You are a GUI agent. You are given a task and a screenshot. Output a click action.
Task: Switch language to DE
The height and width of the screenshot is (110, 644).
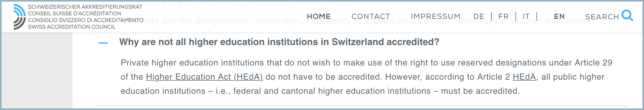click(x=479, y=16)
